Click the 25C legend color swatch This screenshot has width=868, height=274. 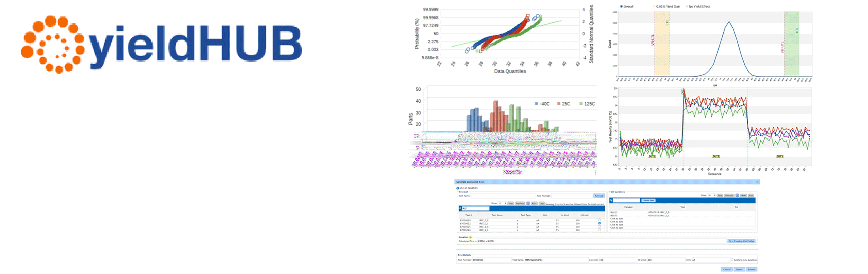[x=558, y=104]
